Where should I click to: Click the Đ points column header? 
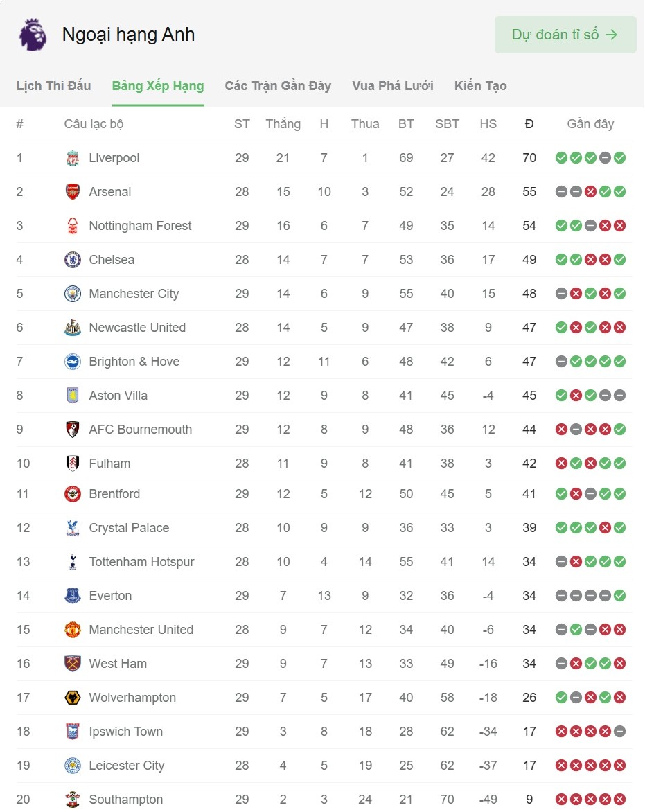pyautogui.click(x=529, y=124)
